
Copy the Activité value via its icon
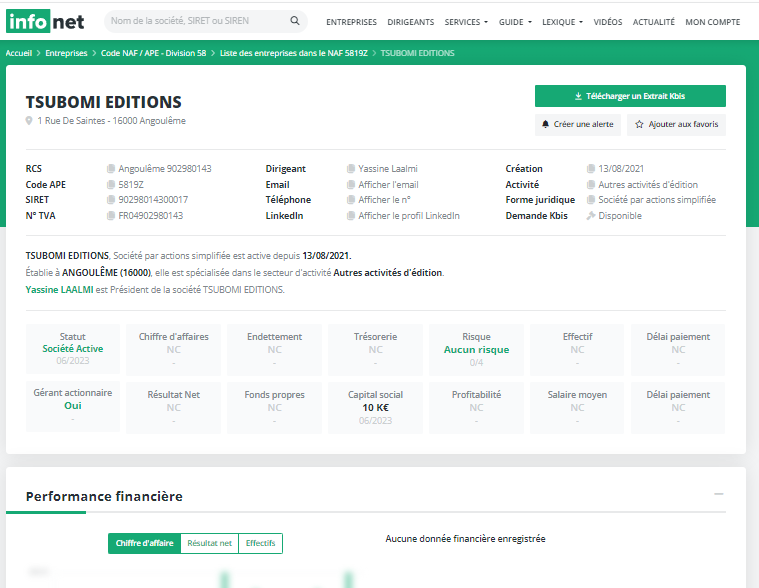[x=591, y=184]
